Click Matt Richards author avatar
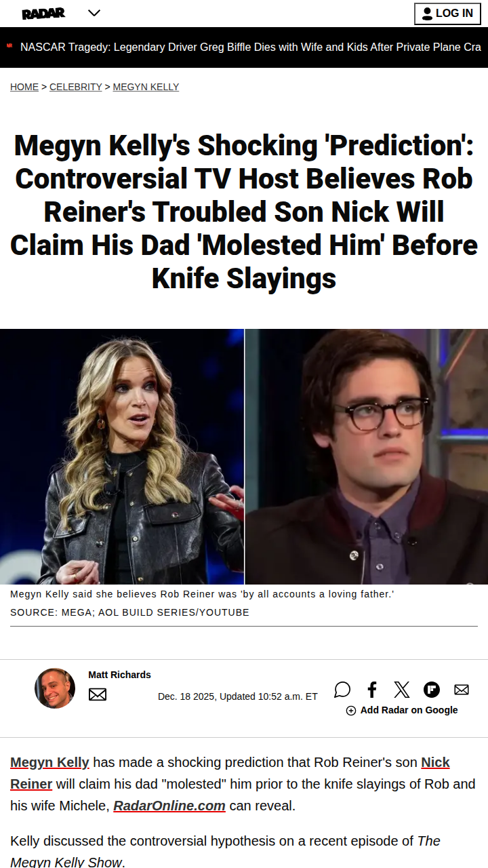The width and height of the screenshot is (488, 868). click(x=55, y=688)
